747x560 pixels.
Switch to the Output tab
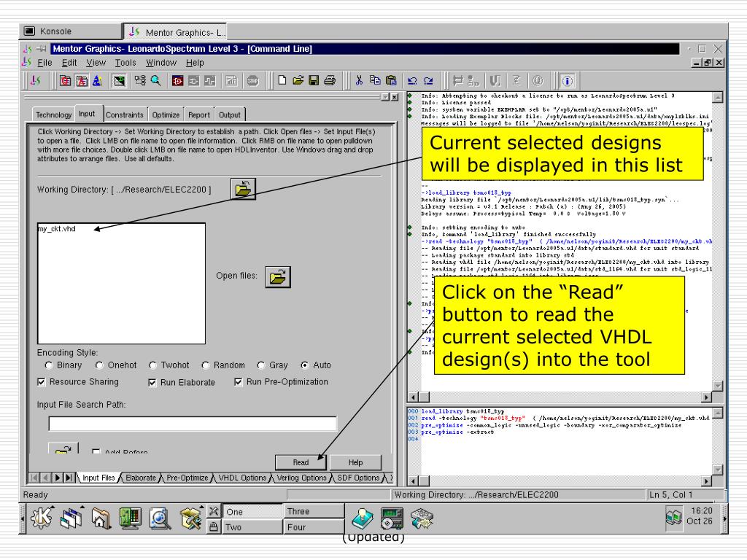[230, 114]
